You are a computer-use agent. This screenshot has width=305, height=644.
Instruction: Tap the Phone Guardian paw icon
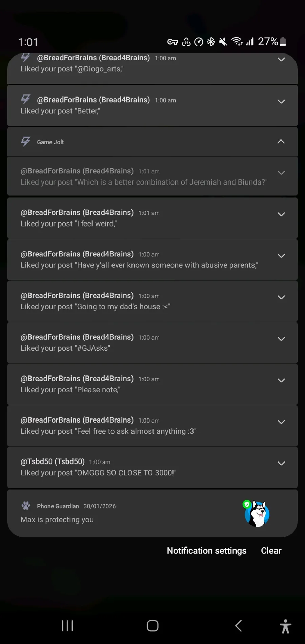pos(26,506)
